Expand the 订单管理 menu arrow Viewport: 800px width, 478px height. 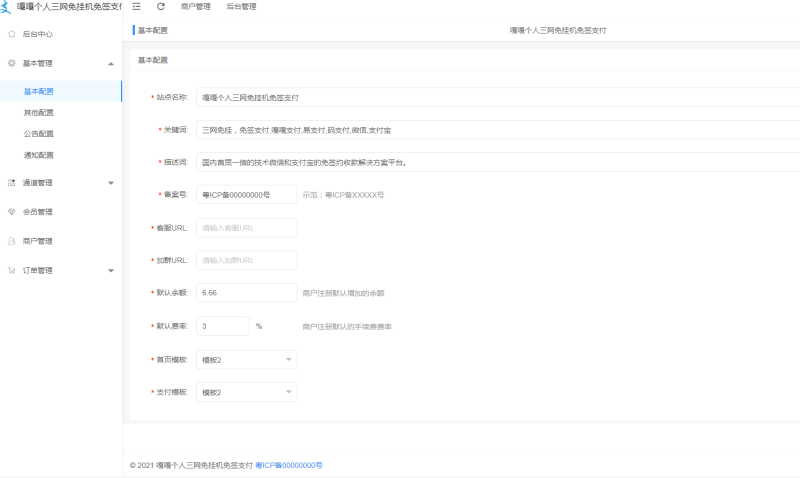pos(111,271)
